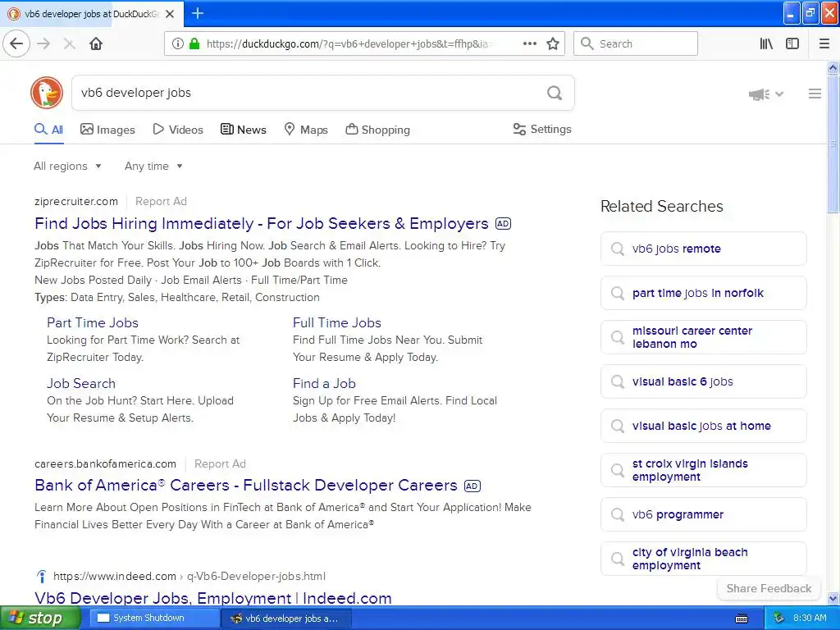Open page actions three-dots menu
Viewport: 840px width, 630px height.
tap(530, 43)
